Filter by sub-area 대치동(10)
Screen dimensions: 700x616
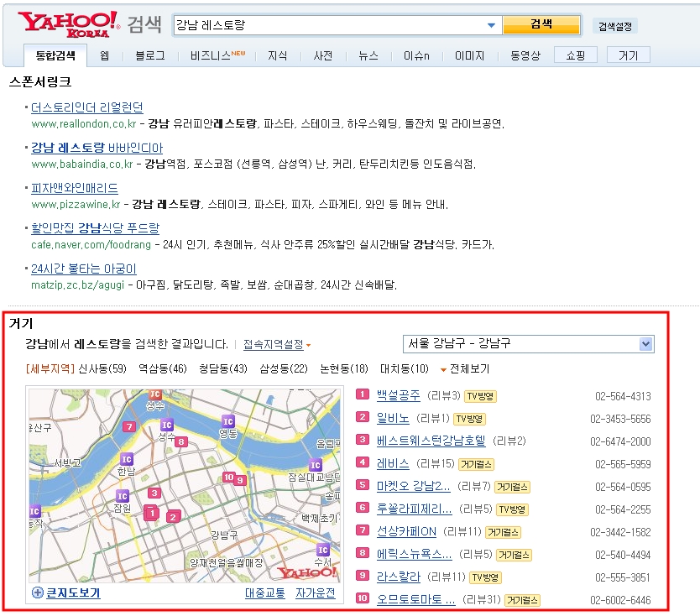pyautogui.click(x=405, y=368)
